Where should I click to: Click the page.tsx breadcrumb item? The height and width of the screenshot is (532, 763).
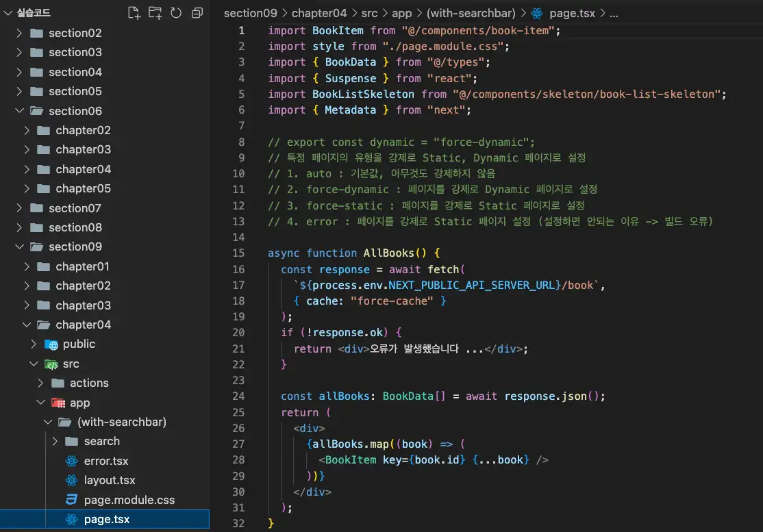(x=572, y=13)
